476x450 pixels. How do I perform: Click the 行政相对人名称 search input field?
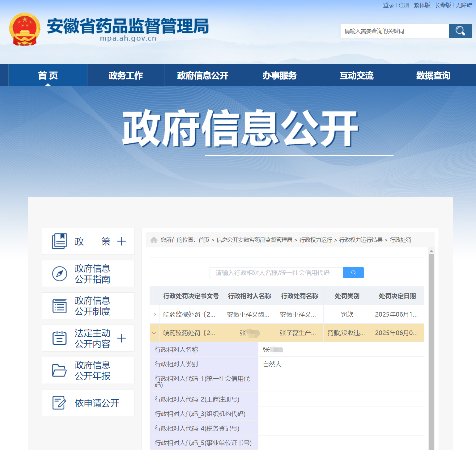click(x=276, y=272)
